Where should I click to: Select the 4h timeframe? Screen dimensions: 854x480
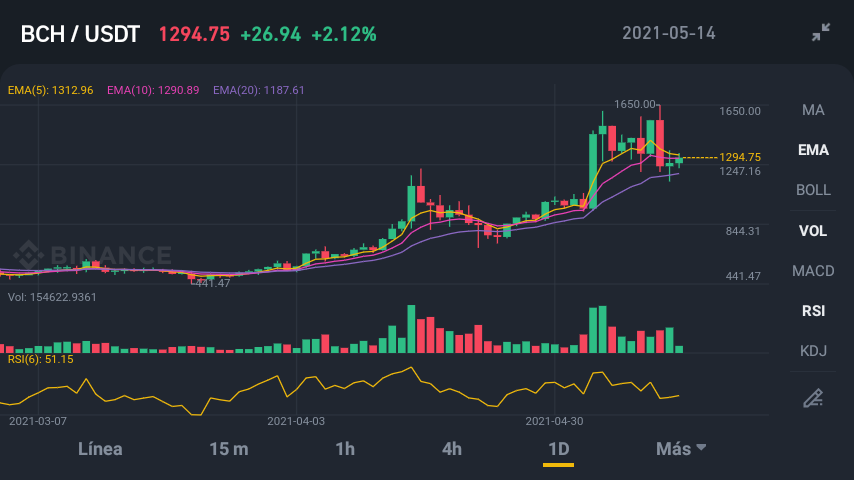click(452, 448)
